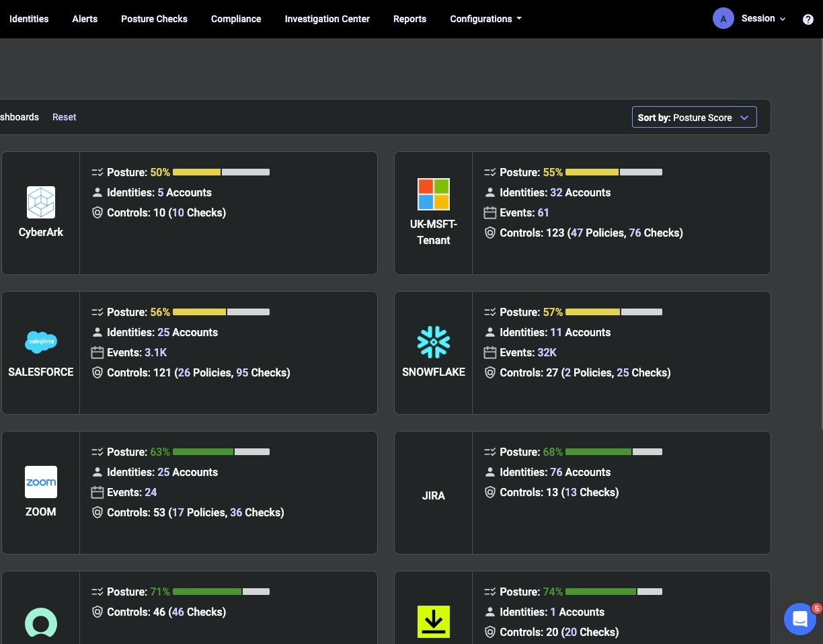Click the events calendar icon on Zoom card
The image size is (823, 644).
(x=97, y=492)
